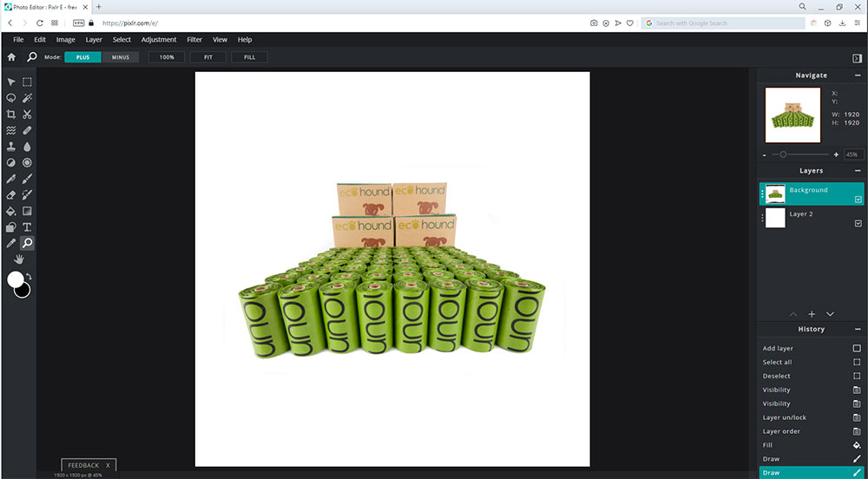Select the Eraser tool

click(10, 194)
